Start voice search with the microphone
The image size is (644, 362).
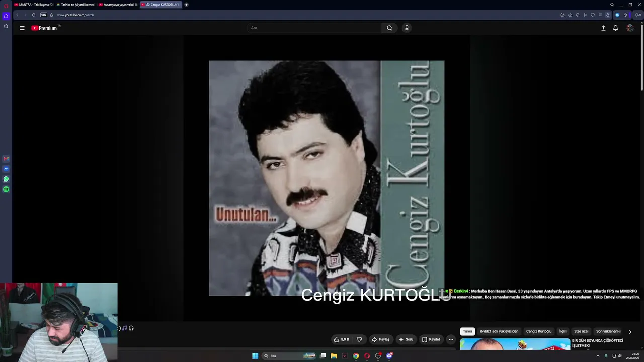click(x=407, y=28)
